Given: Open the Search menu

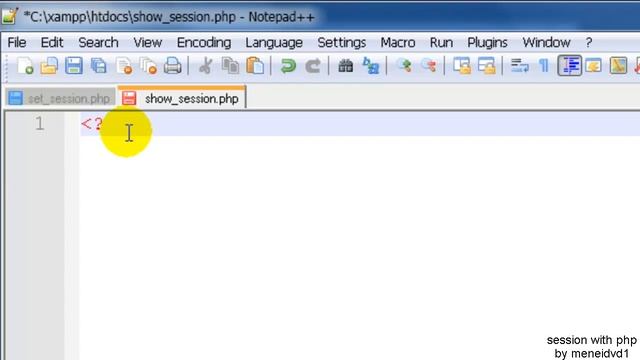Looking at the screenshot, I should pos(98,42).
